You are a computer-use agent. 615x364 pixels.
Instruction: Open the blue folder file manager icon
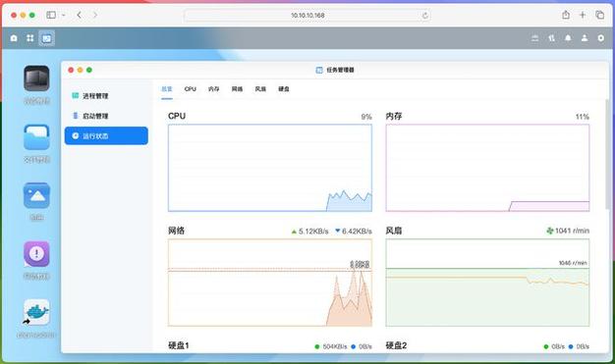point(36,137)
